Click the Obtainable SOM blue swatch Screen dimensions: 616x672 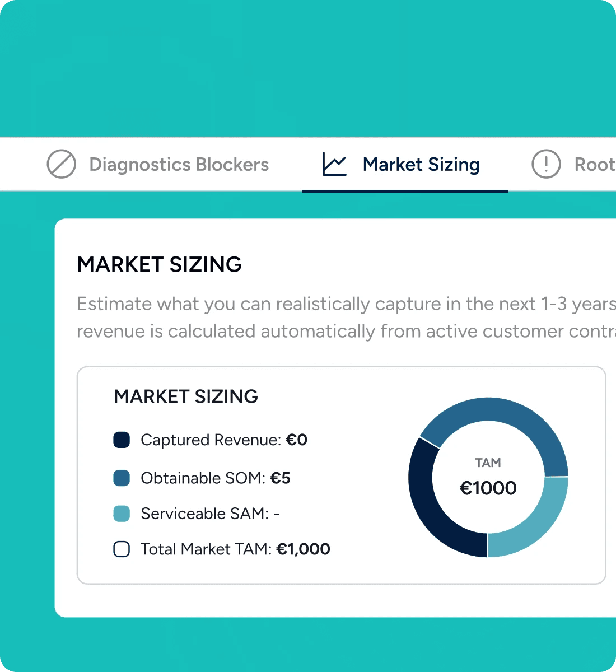tap(122, 478)
